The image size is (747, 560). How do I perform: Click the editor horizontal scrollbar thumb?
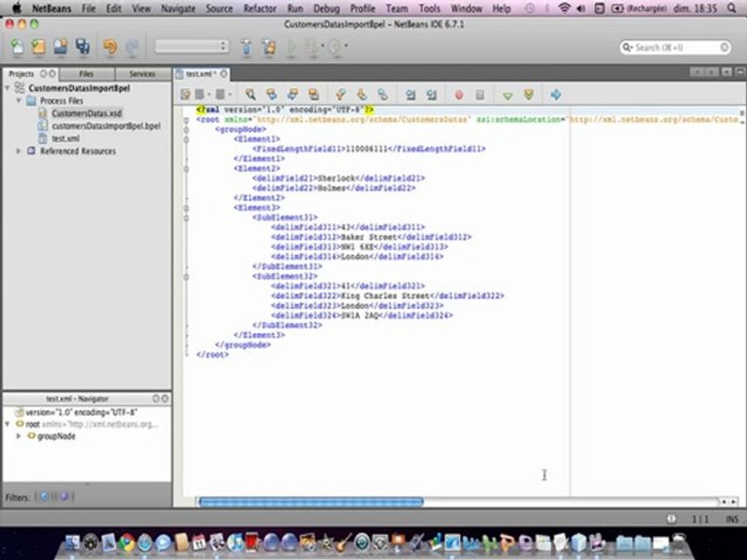coord(311,502)
